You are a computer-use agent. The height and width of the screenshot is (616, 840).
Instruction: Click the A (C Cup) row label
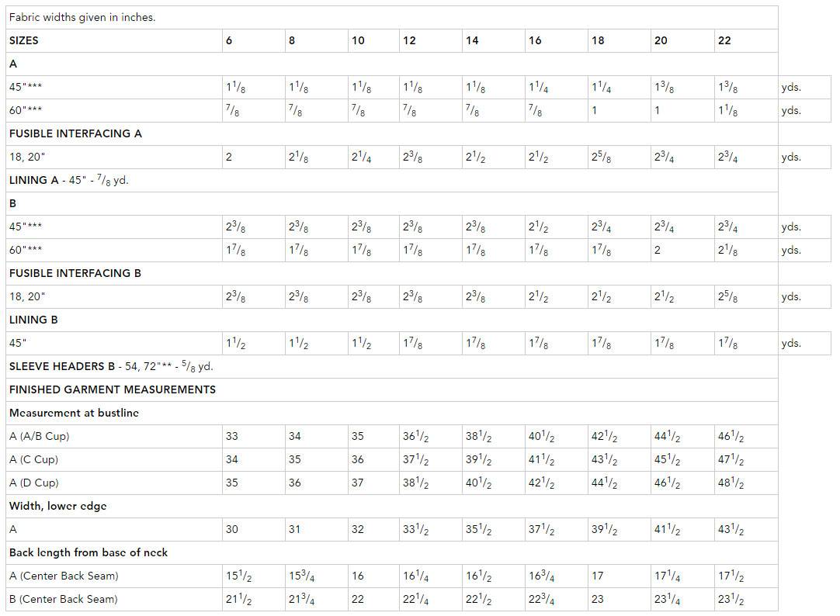pyautogui.click(x=33, y=460)
